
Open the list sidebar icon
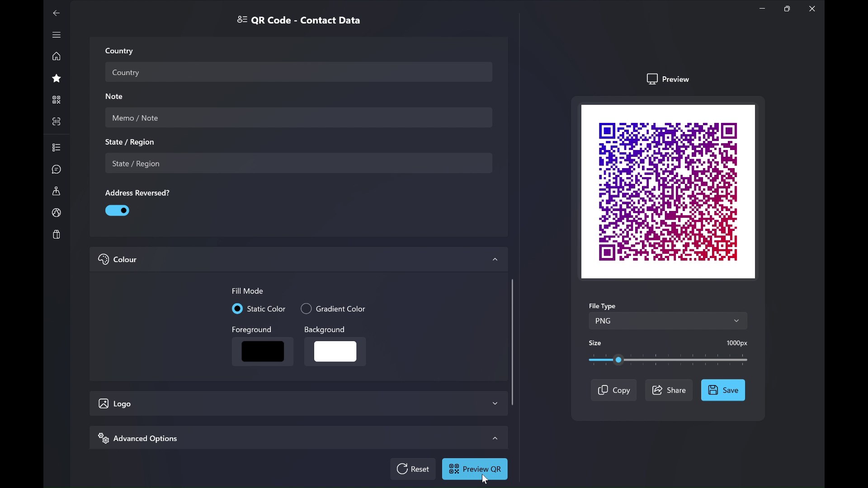pos(56,147)
